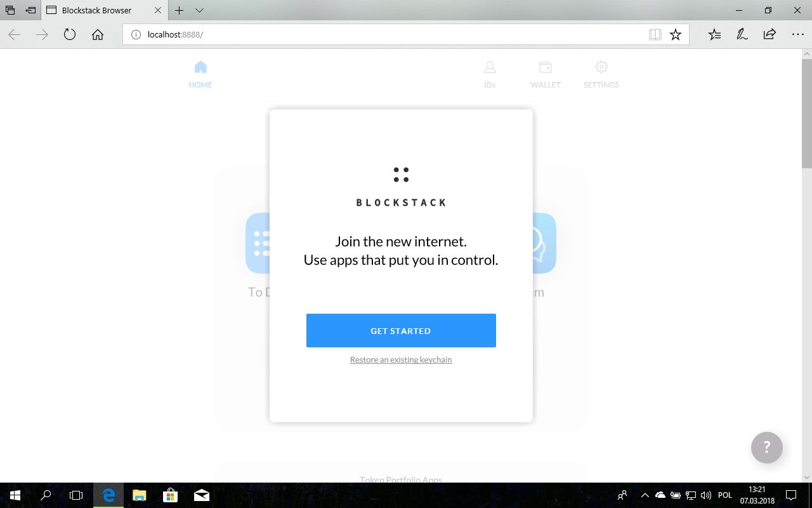
Task: Go to the HOME tab
Action: click(x=200, y=74)
